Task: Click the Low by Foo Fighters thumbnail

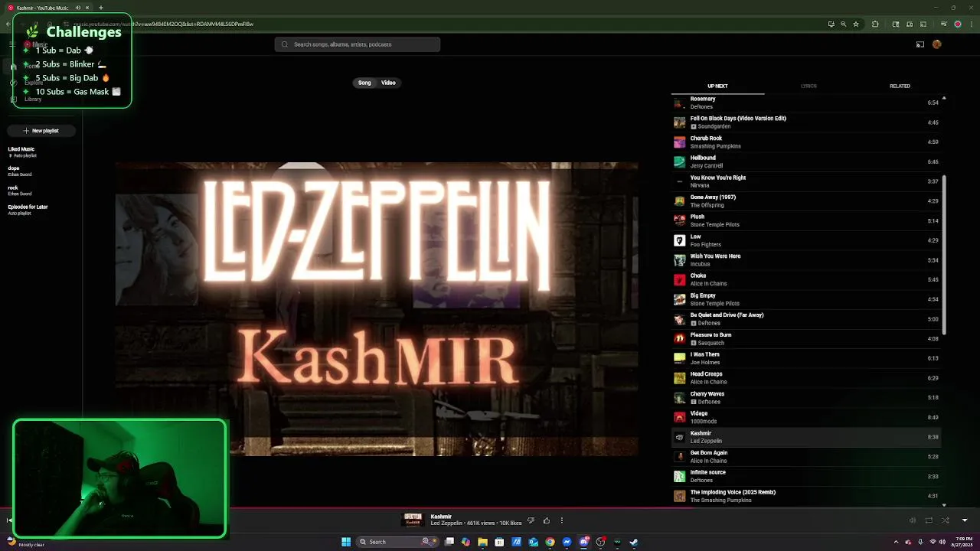Action: coord(679,240)
